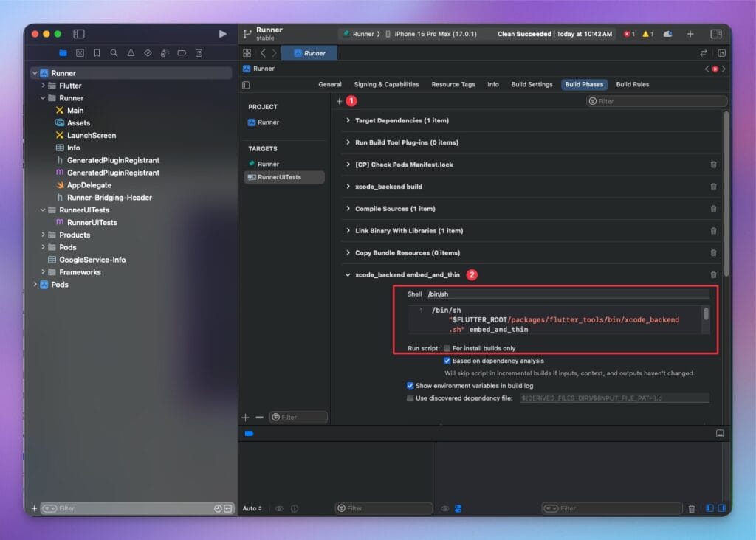Delete the xcode_backend embed_and_thin phase

713,275
